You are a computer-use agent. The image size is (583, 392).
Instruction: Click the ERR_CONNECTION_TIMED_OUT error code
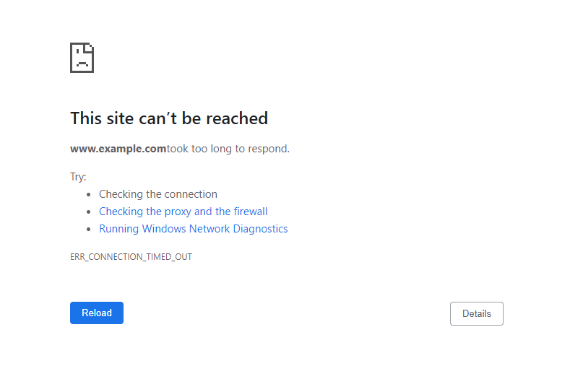131,257
